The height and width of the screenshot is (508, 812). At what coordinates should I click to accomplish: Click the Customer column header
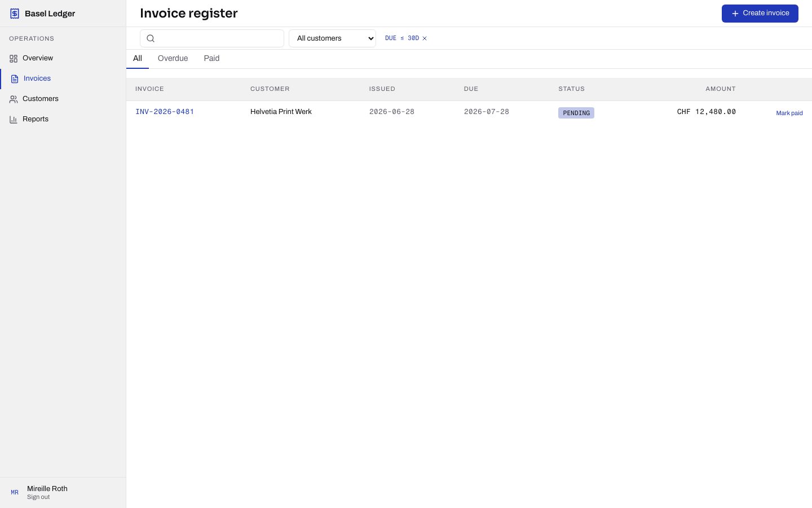click(270, 89)
